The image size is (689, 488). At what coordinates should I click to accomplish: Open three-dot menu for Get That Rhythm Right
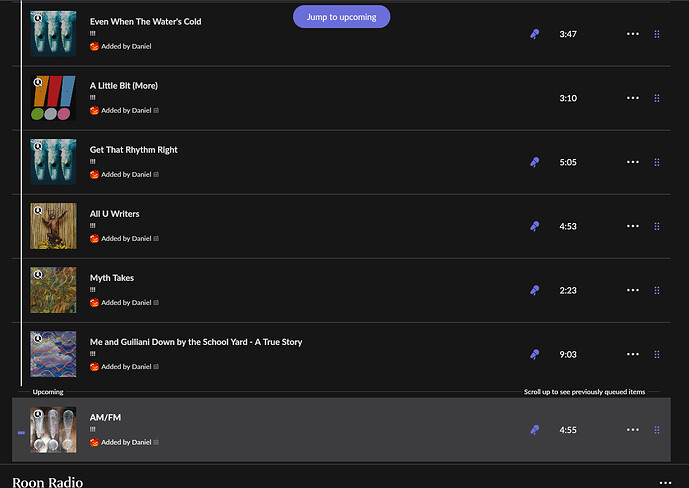pyautogui.click(x=632, y=162)
